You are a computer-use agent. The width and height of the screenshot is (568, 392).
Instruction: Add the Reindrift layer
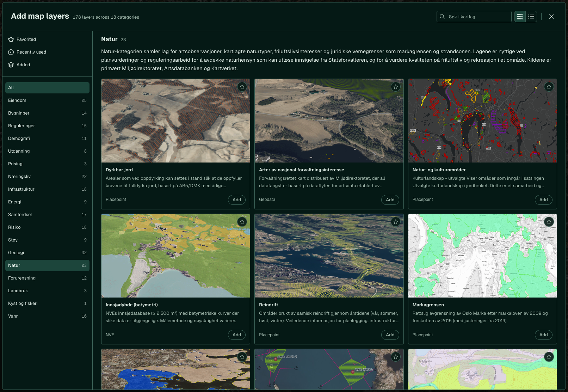tap(390, 335)
